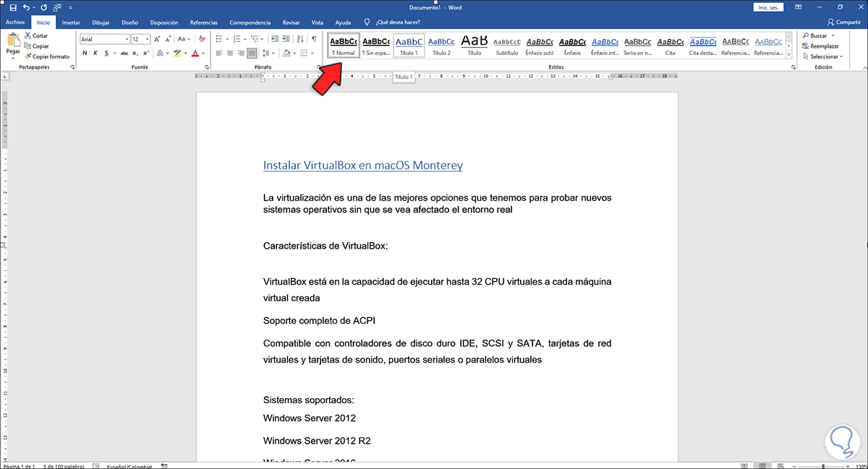The image size is (868, 469).
Task: Apply the Título 1 style
Action: (409, 46)
